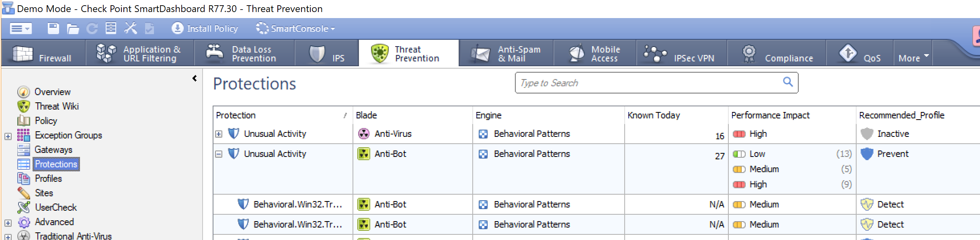Expand the Exception Groups node
980x240 pixels.
8,136
